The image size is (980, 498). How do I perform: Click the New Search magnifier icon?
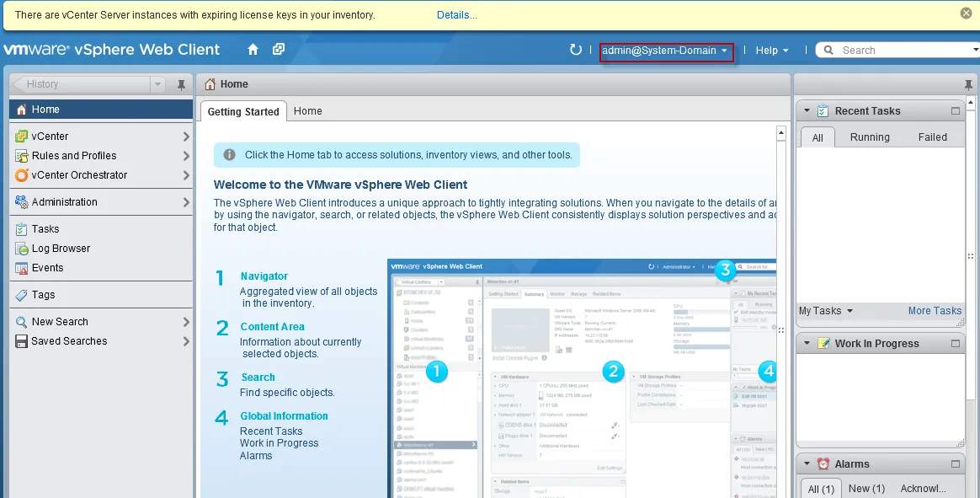coord(22,322)
